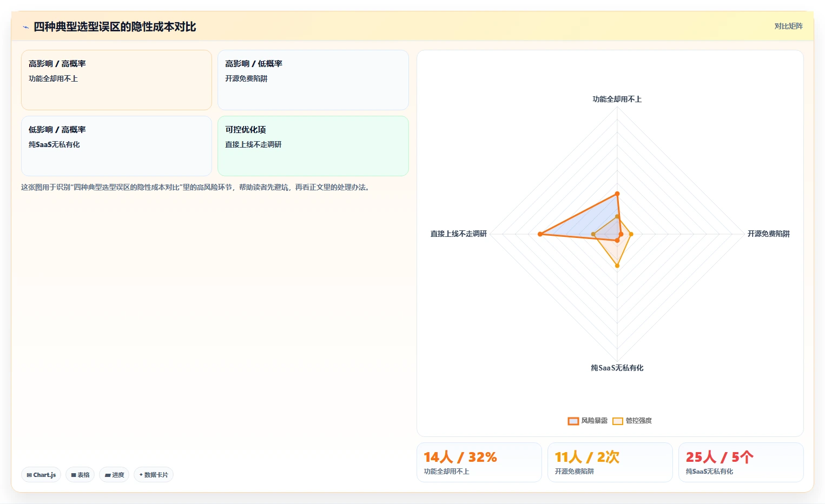Open the 14人 / 32% stat card
The width and height of the screenshot is (825, 504).
tap(479, 462)
